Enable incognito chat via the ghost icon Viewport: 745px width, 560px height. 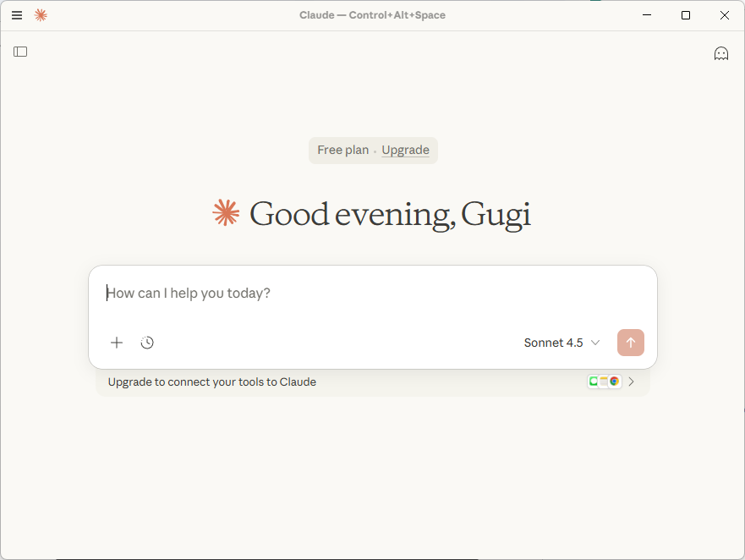[721, 52]
